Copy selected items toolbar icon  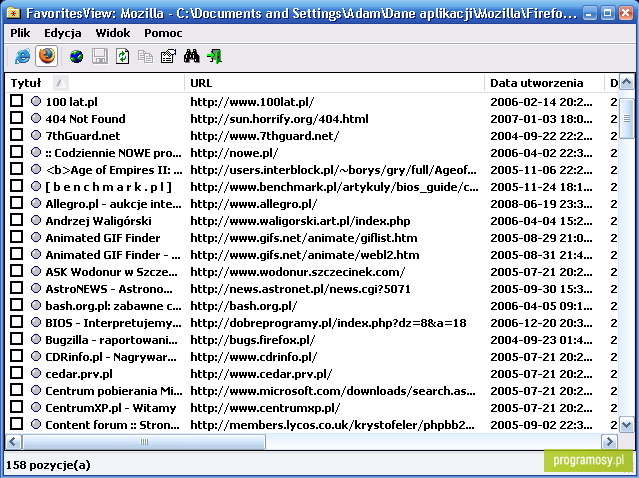tap(145, 56)
